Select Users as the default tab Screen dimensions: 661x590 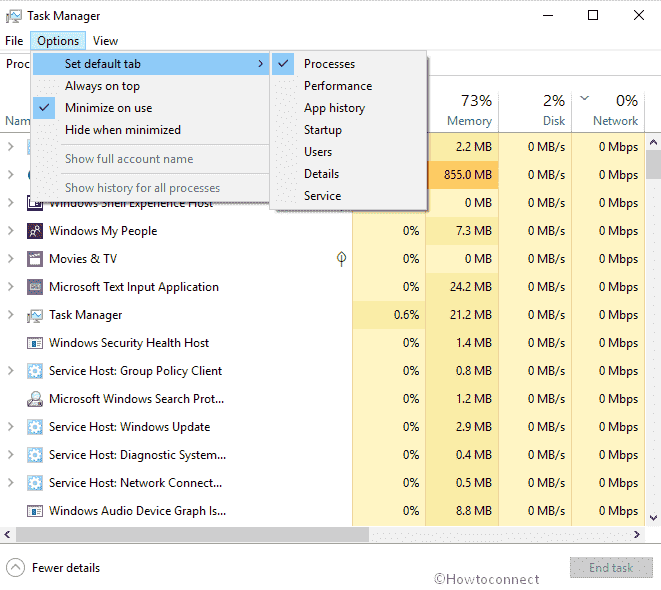click(349, 152)
